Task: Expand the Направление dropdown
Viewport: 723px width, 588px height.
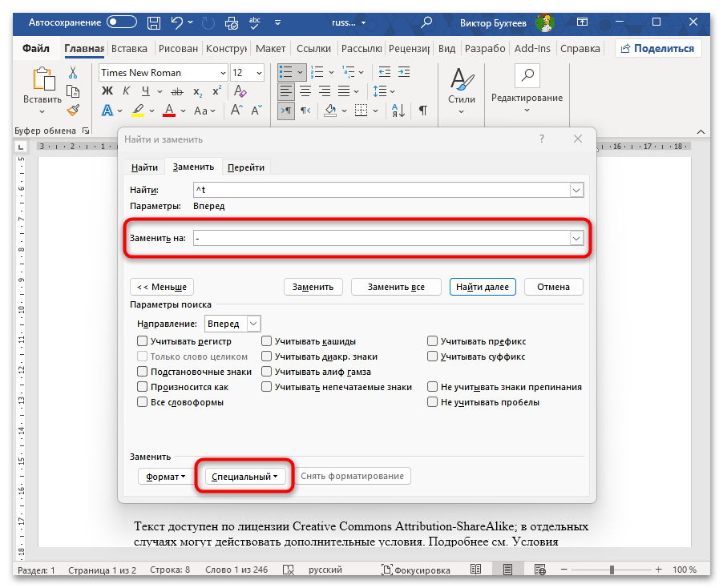Action: [x=253, y=324]
